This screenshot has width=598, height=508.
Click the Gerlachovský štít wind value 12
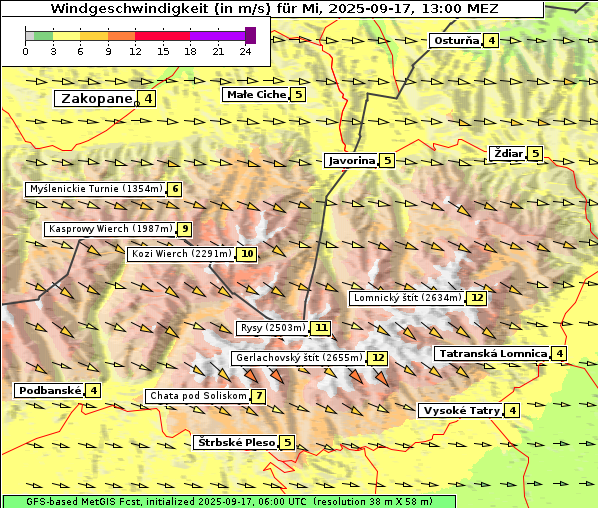click(378, 358)
